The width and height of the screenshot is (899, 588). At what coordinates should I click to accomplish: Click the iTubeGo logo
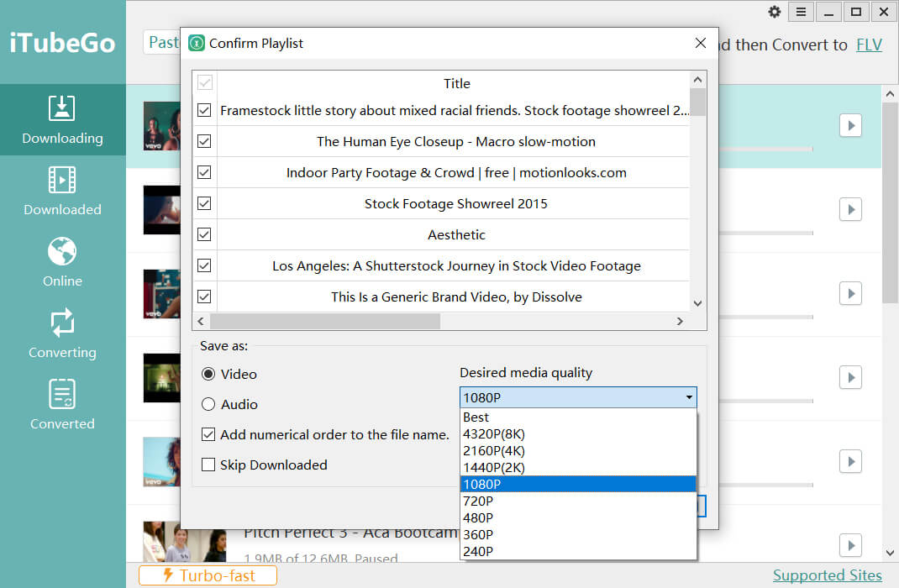tap(62, 43)
